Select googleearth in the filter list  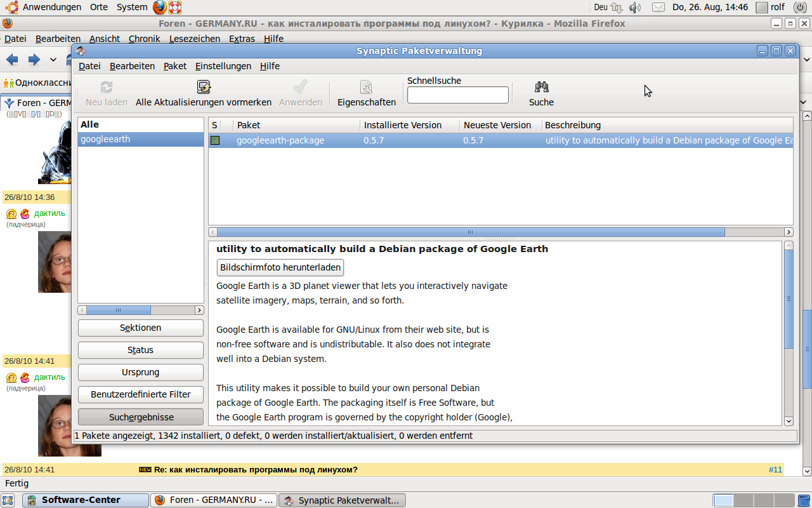pos(141,140)
